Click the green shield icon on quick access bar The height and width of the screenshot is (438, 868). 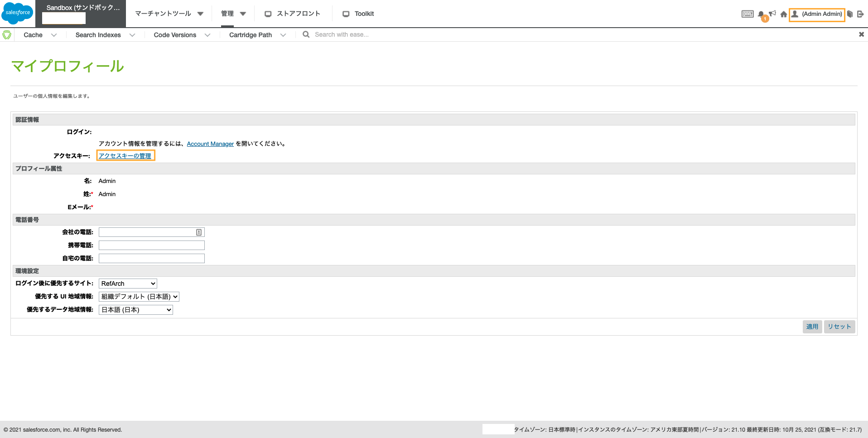7,34
